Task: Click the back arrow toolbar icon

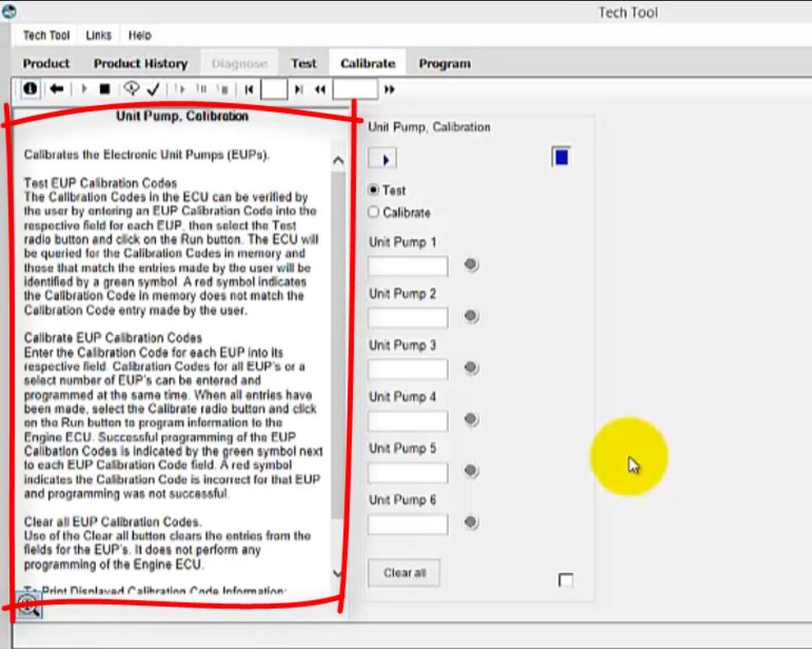Action: tap(57, 89)
